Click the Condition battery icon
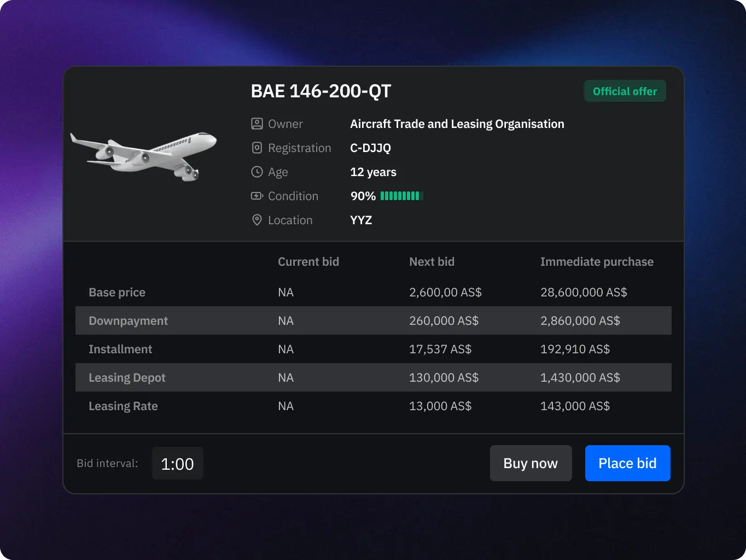746x560 pixels. pos(257,196)
